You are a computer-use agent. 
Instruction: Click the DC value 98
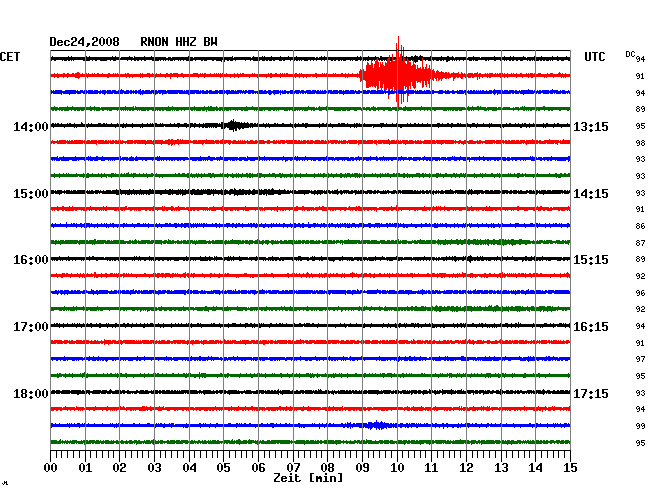(x=640, y=143)
